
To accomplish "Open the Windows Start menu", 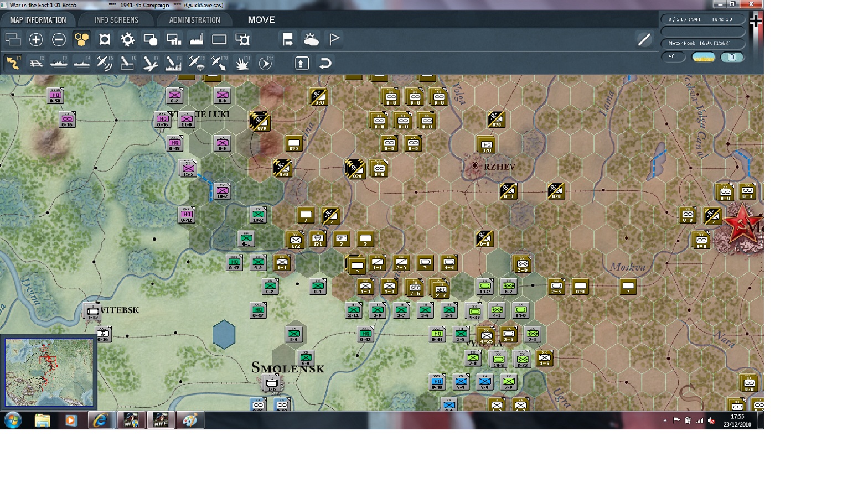I will pos(12,420).
